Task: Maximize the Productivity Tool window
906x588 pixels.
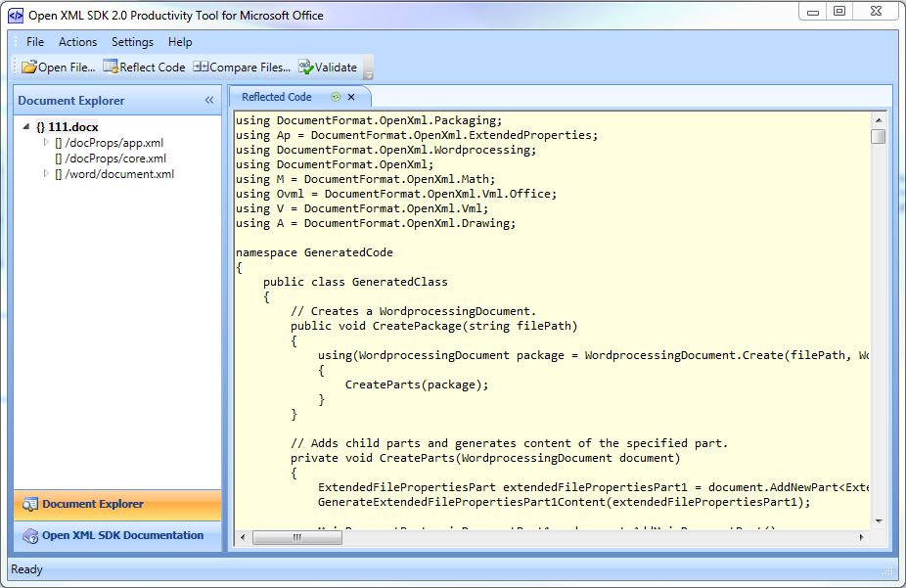Action: coord(839,12)
